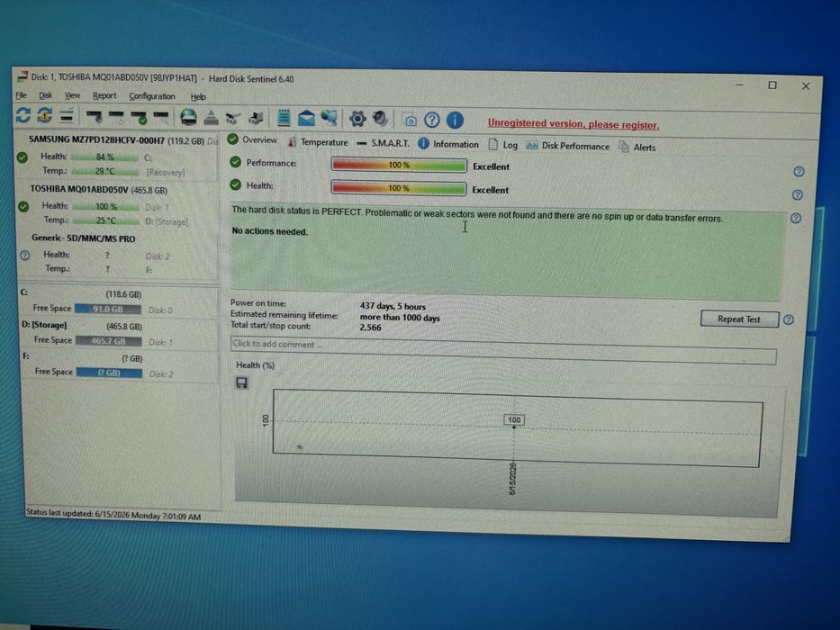Screen dimensions: 840x630
Task: Open the View menu
Action: [x=72, y=96]
